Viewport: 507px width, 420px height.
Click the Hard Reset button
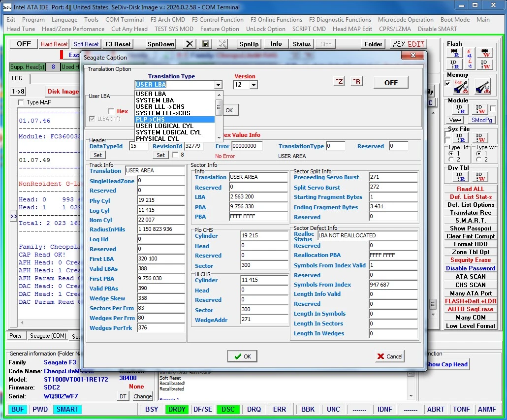click(x=54, y=44)
